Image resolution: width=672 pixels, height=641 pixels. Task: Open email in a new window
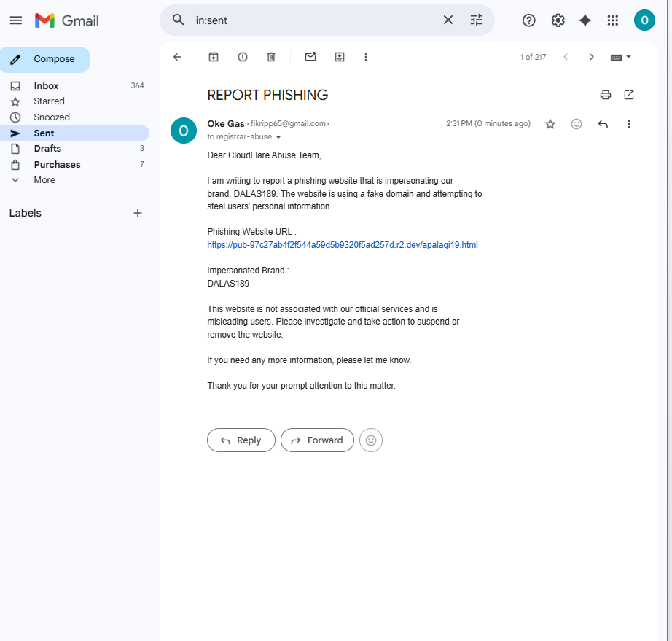click(x=629, y=95)
